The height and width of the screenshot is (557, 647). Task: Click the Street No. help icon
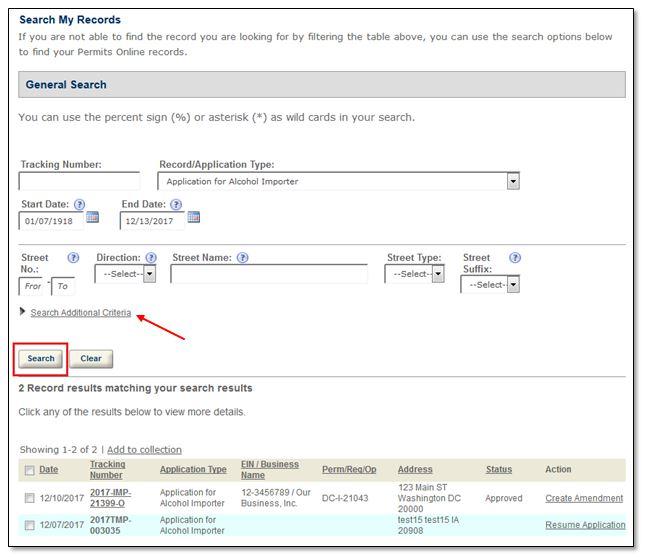73,258
